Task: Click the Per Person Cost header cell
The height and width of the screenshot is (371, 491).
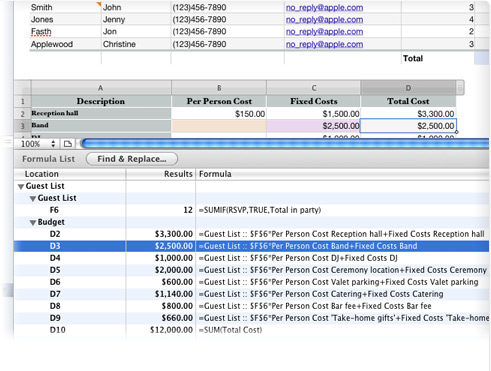Action: pyautogui.click(x=219, y=101)
